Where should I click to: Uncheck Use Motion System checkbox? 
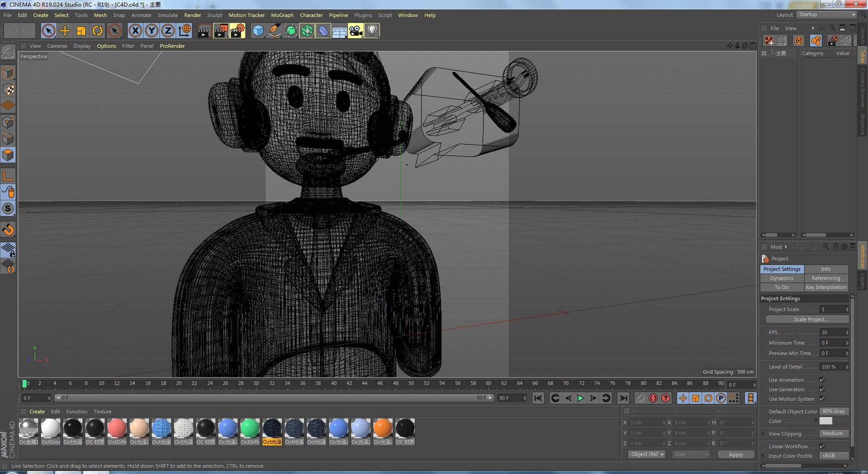(x=822, y=399)
